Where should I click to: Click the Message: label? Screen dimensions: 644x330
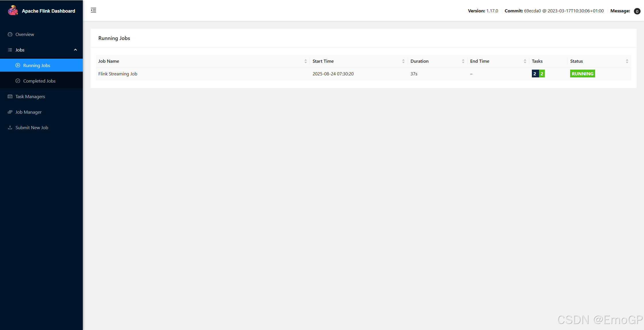pos(620,11)
